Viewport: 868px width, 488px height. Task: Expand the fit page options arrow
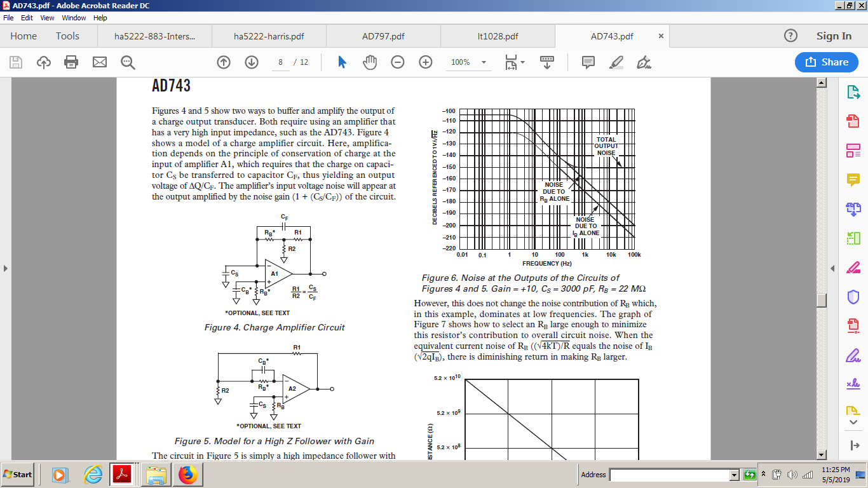[522, 62]
